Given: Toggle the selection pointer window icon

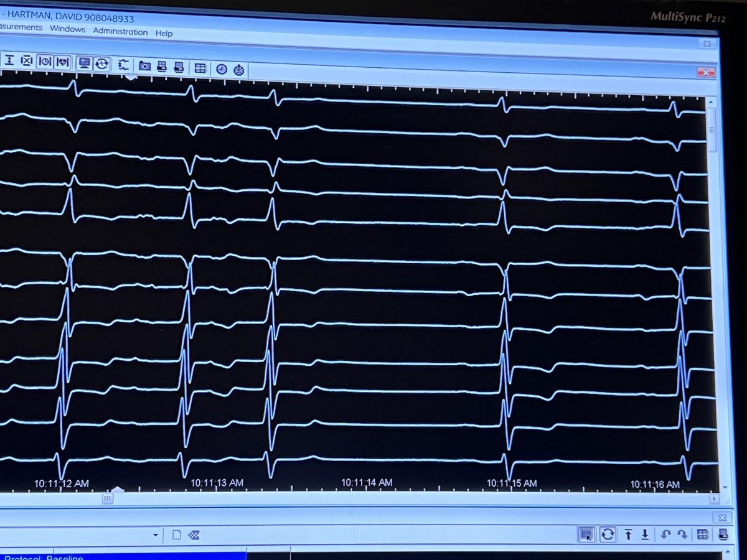Looking at the screenshot, I should 585,534.
